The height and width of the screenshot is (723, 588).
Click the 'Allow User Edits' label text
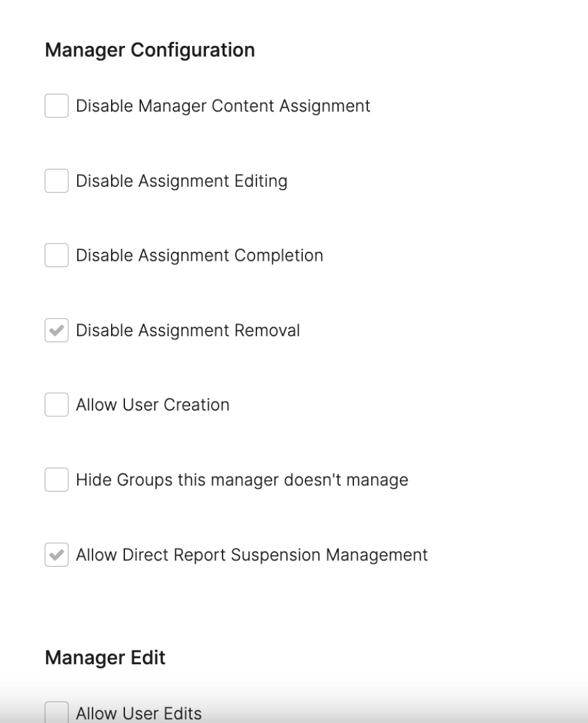pos(139,713)
